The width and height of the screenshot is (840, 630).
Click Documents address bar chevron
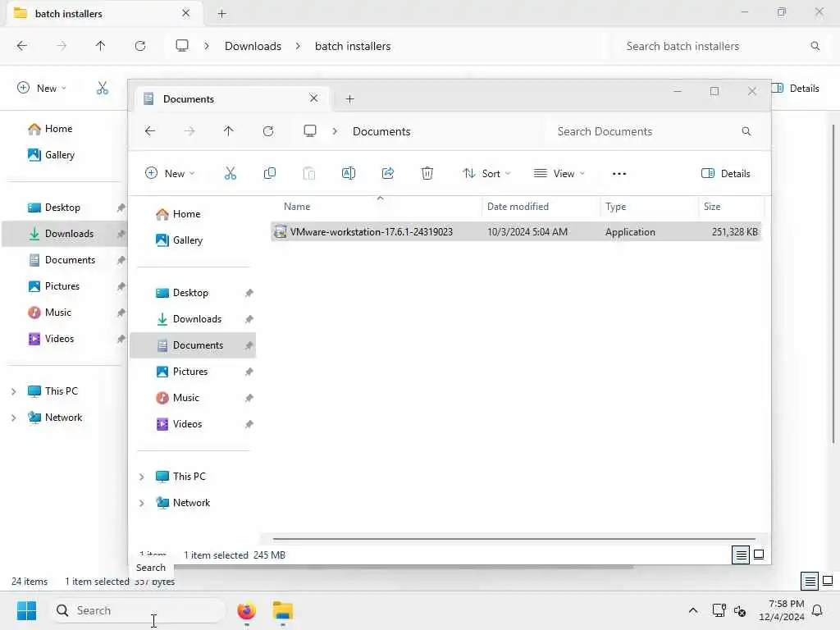335,131
